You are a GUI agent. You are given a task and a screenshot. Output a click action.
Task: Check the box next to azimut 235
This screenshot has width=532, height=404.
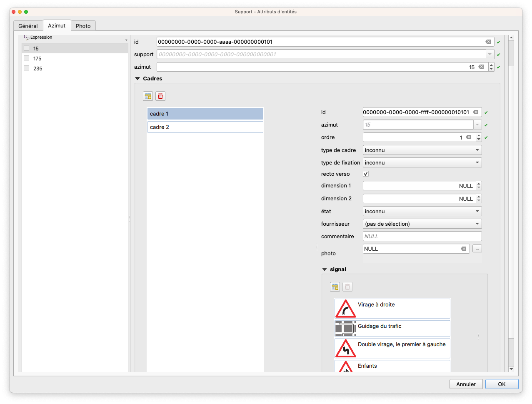(27, 68)
